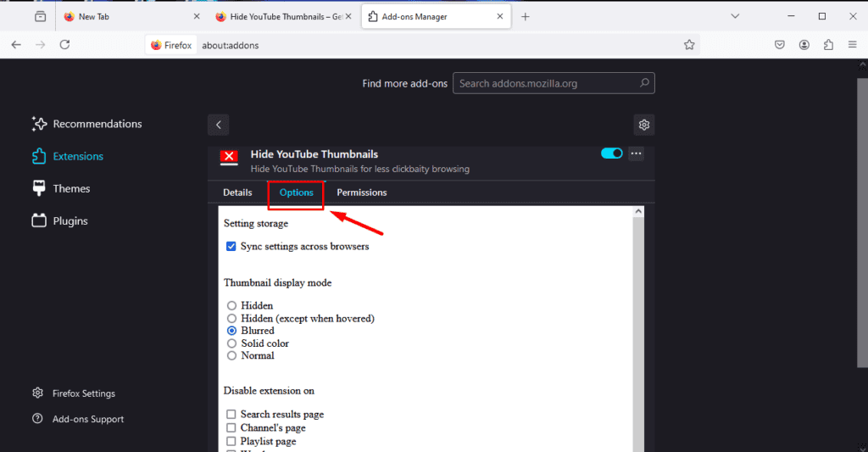The width and height of the screenshot is (868, 452).
Task: Open the extension's three-dot more options menu
Action: (x=636, y=153)
